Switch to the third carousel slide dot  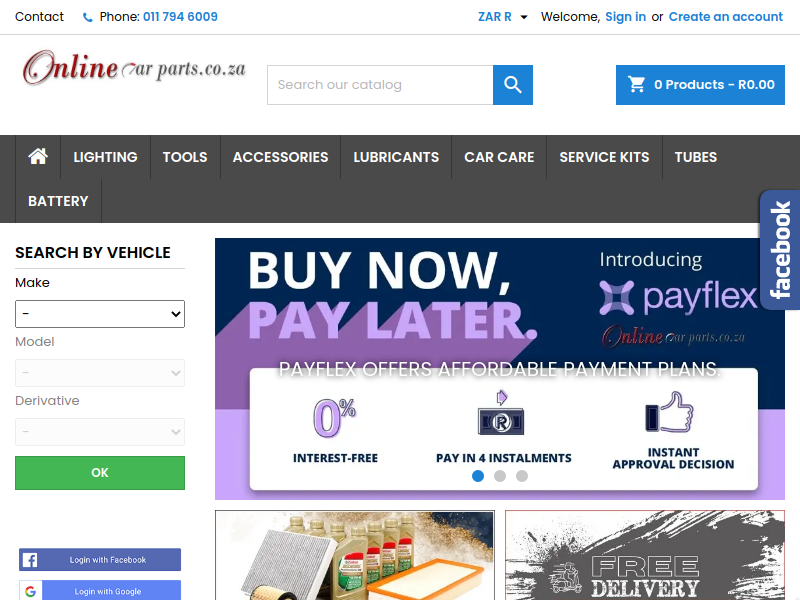[522, 476]
